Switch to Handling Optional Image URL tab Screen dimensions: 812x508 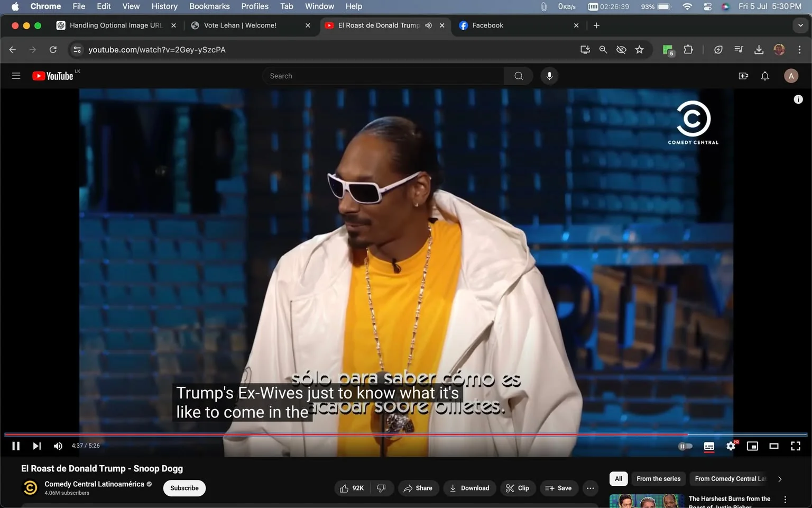click(116, 25)
